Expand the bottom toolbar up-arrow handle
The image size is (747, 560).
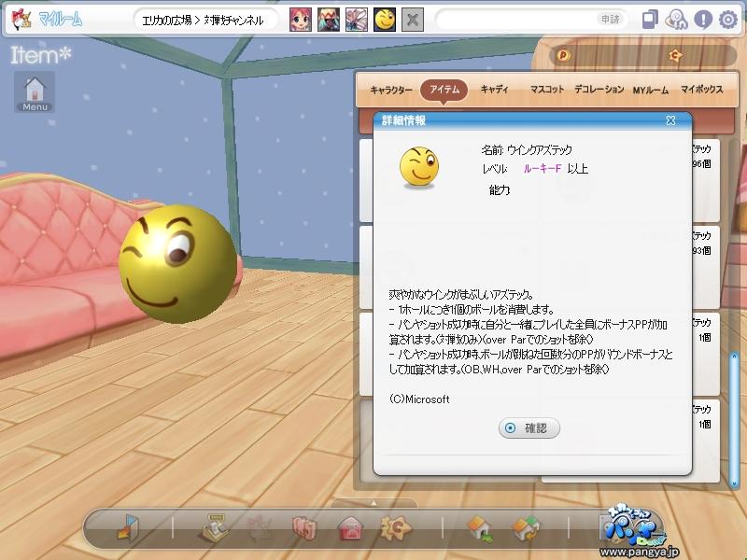(x=373, y=503)
